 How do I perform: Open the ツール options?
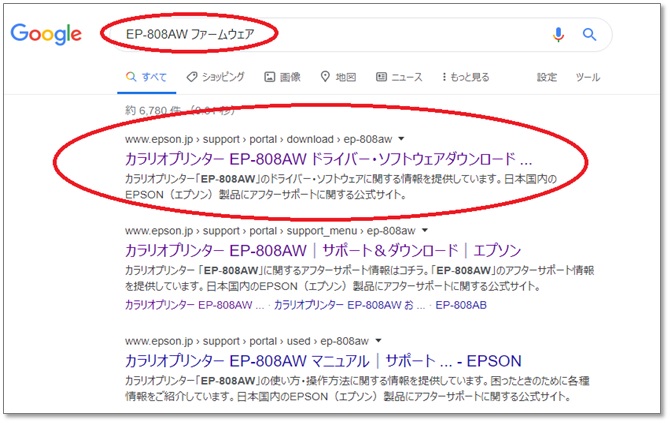point(588,77)
